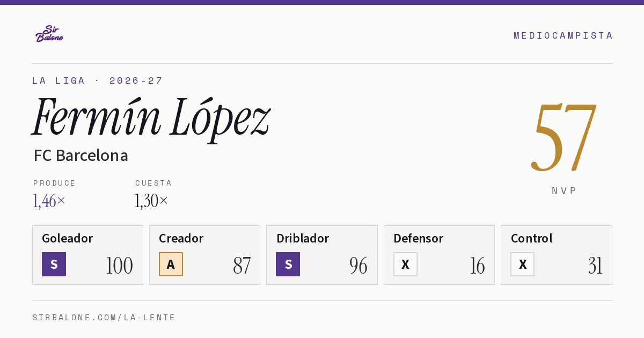Select the X grade badge under Control
This screenshot has height=338, width=644.
coord(522,264)
